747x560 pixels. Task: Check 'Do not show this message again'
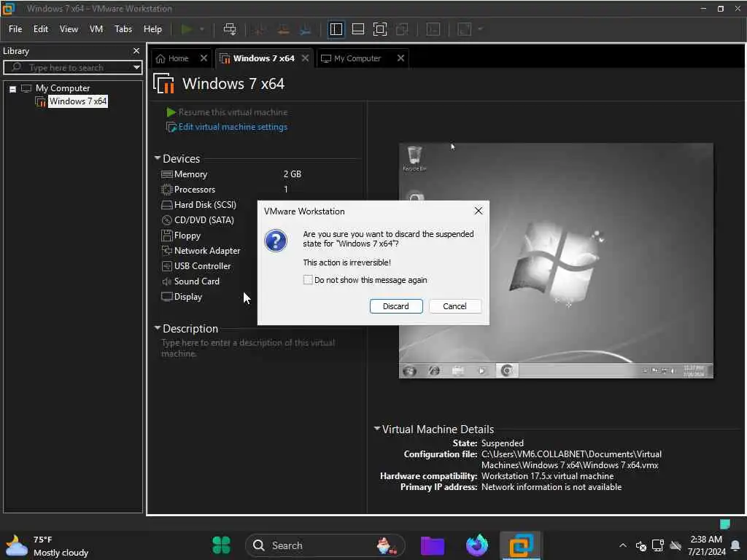click(x=309, y=280)
